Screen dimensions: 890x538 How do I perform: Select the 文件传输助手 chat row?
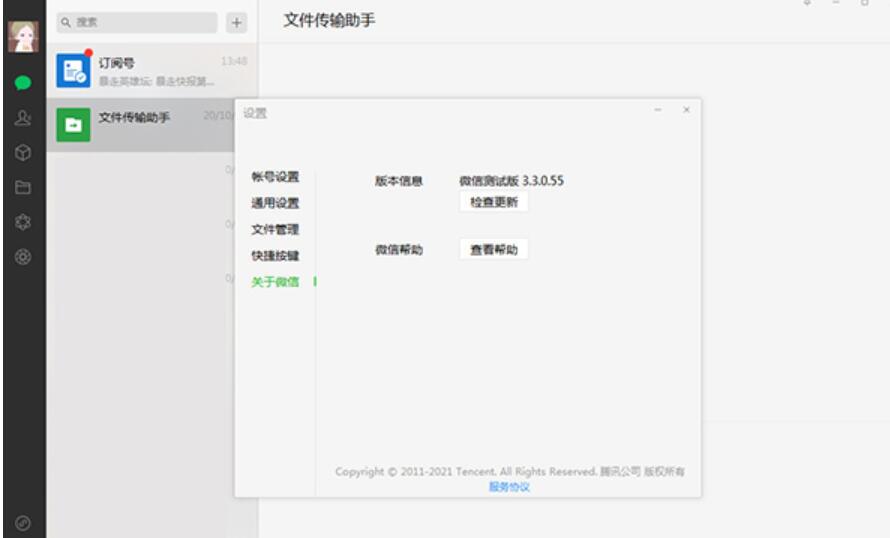pyautogui.click(x=141, y=125)
